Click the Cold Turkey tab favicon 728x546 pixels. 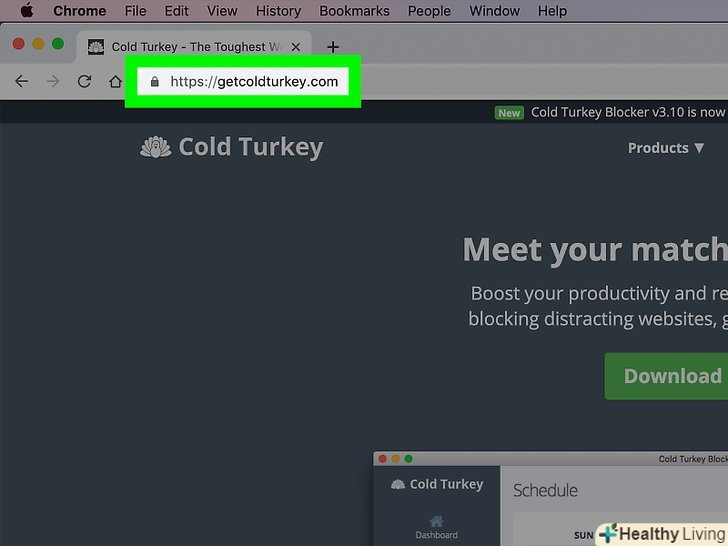[96, 47]
